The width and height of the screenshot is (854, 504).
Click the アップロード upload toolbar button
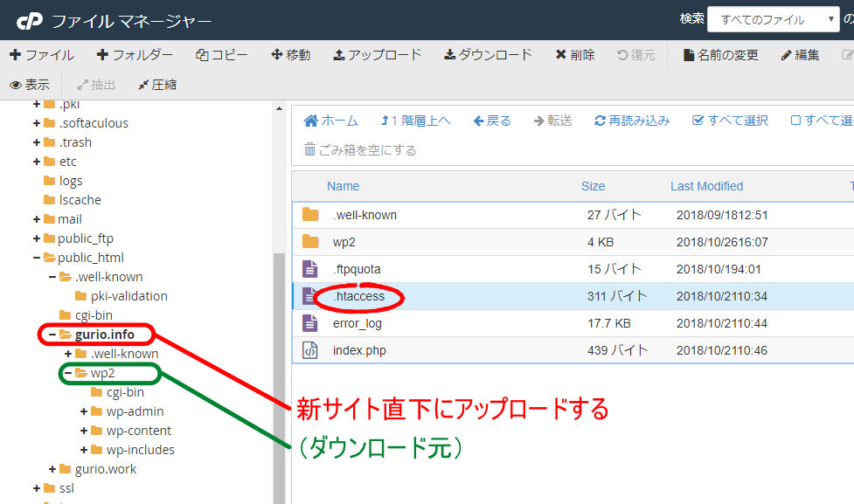pos(377,55)
